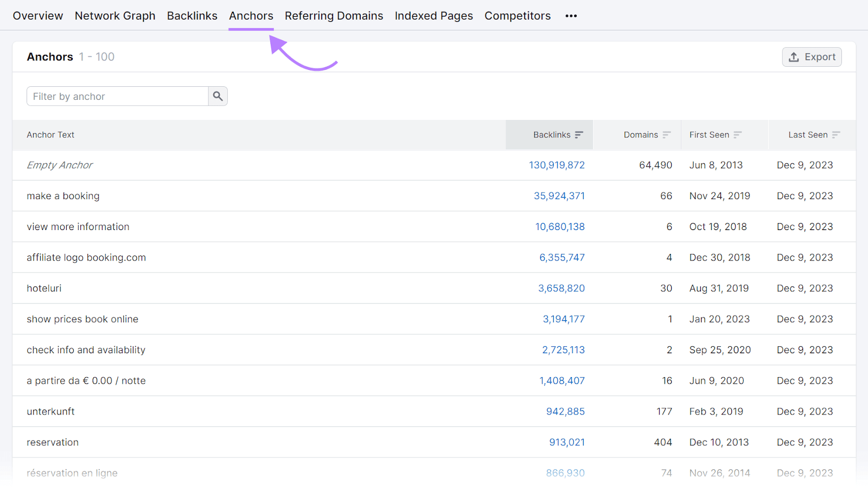The width and height of the screenshot is (868, 490).
Task: Click the Anchors 1 - 100 heading
Action: pyautogui.click(x=71, y=57)
